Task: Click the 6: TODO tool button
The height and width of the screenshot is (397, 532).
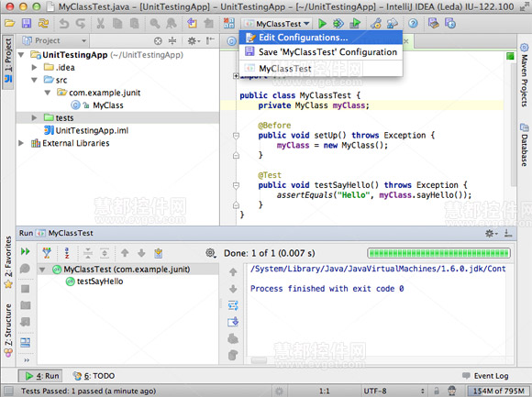Action: tap(94, 376)
